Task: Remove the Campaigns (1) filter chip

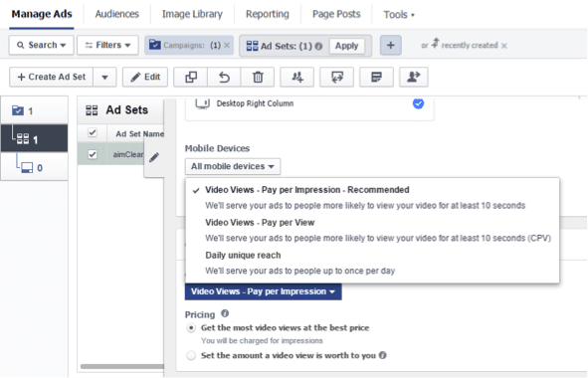Action: 227,46
